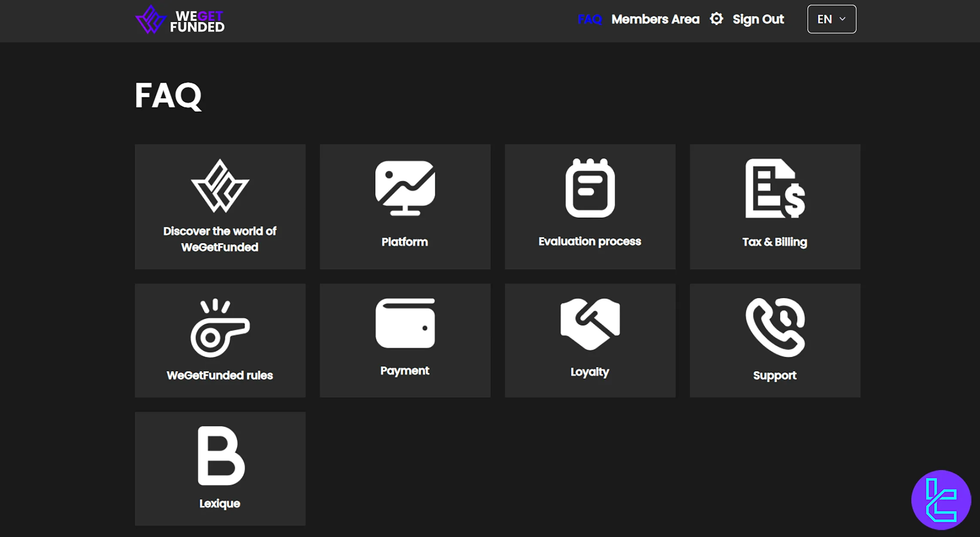This screenshot has width=980, height=537.
Task: Open the Lexique letter B icon
Action: [x=220, y=455]
